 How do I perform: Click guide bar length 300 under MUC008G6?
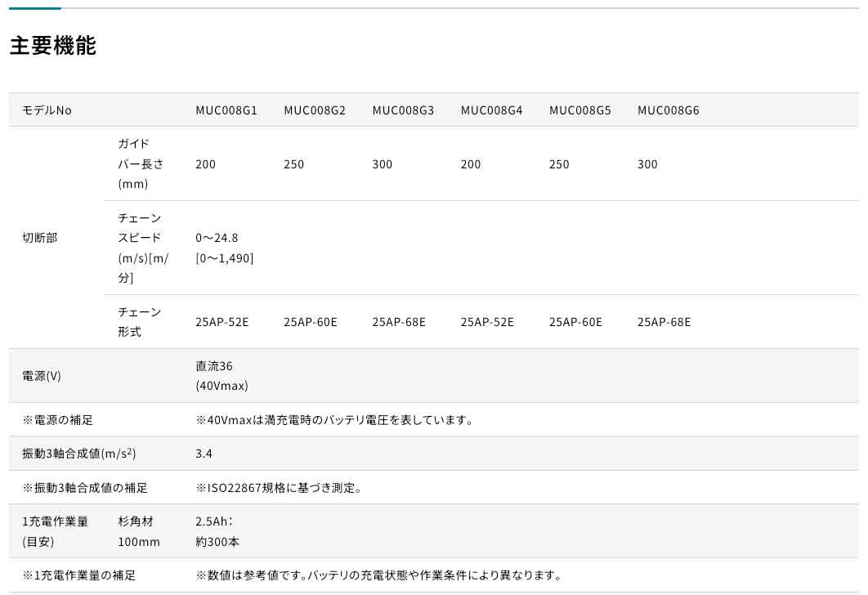tap(647, 164)
